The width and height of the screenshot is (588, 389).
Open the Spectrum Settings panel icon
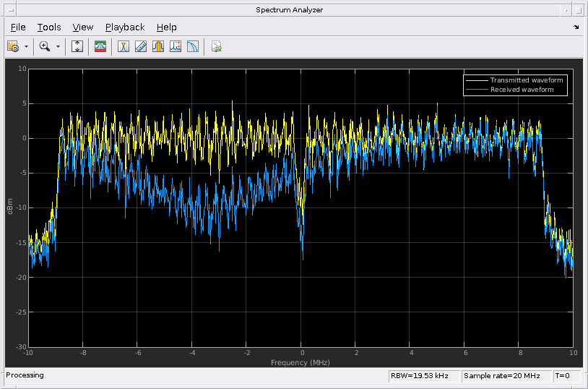100,46
